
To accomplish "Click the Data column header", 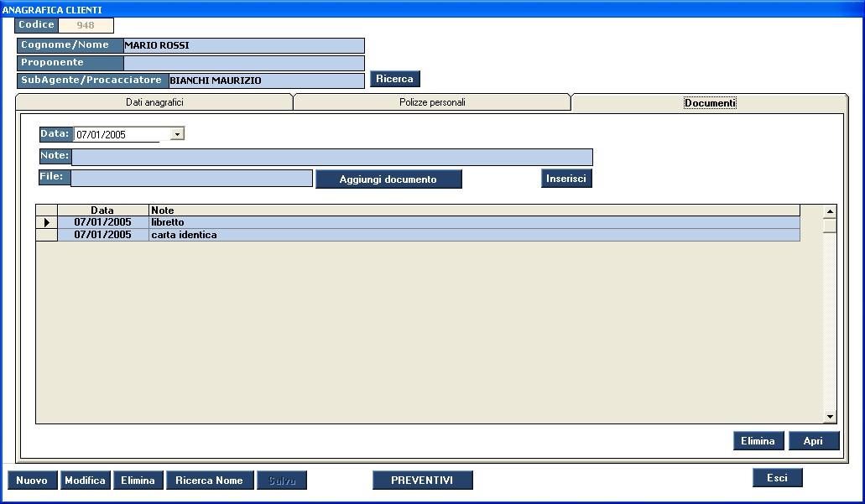I will tap(103, 210).
